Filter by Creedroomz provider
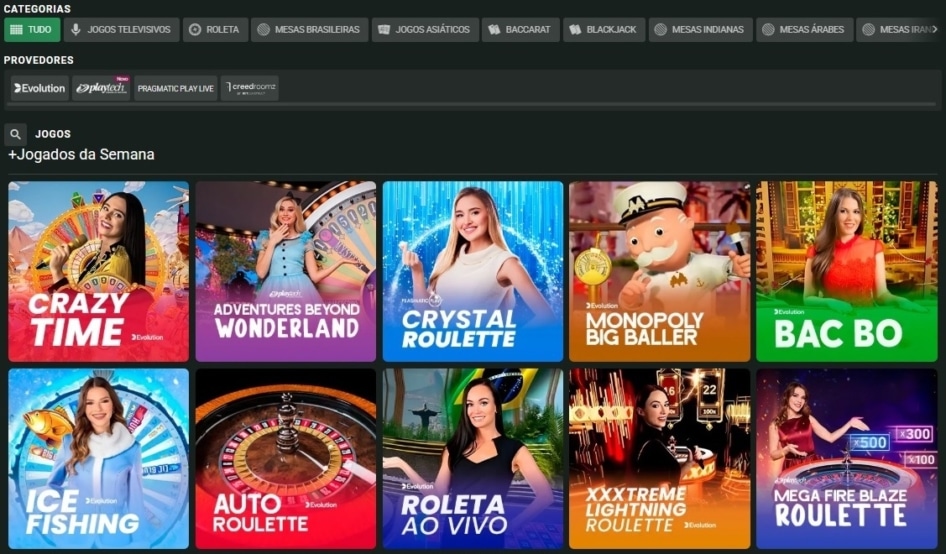Viewport: 946px width, 554px height. tap(250, 88)
